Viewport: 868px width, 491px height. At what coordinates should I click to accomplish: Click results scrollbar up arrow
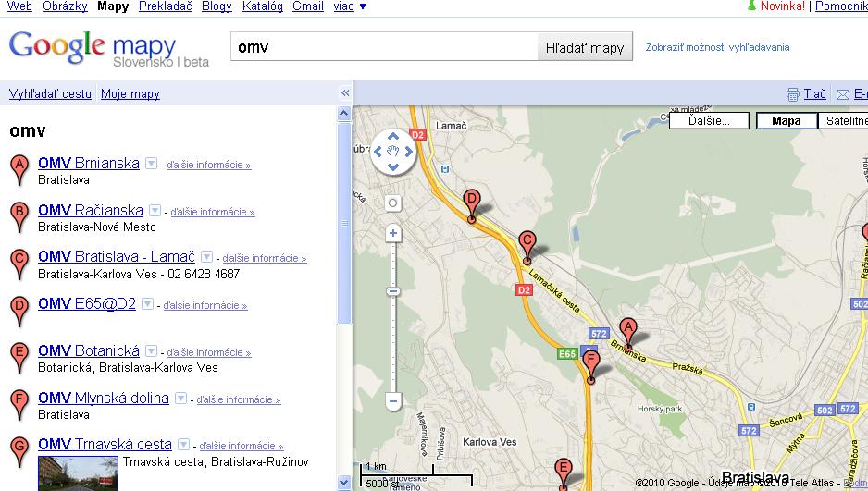tap(343, 114)
